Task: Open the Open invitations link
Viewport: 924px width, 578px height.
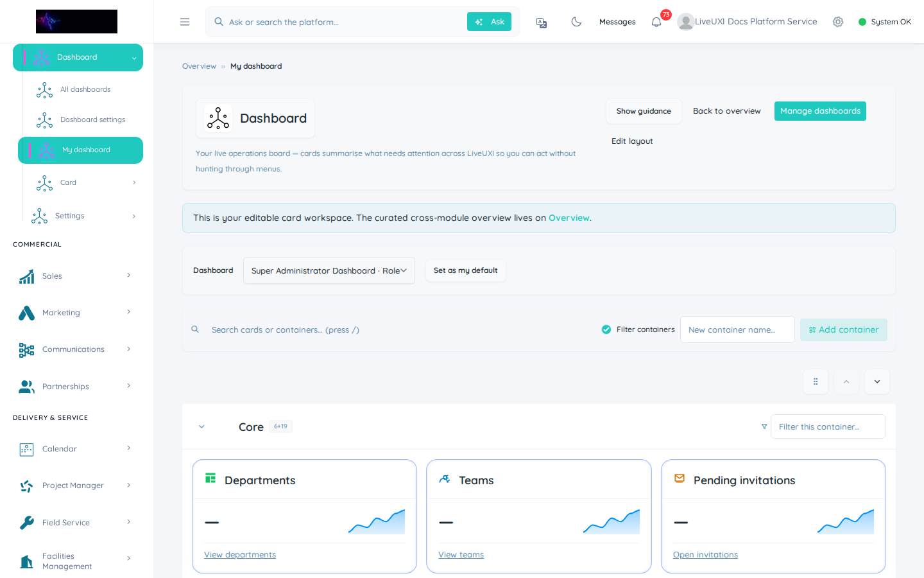Action: 705,555
